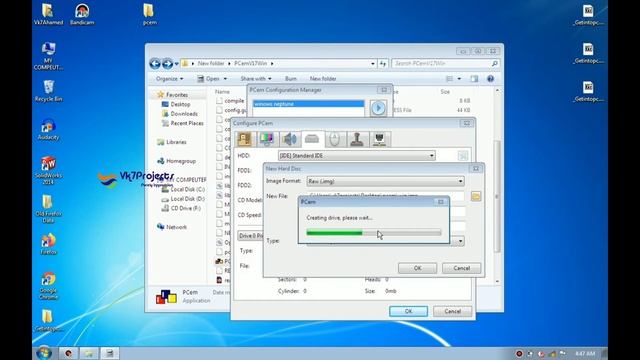The height and width of the screenshot is (360, 640).
Task: Open the Windows Start menu
Action: [44, 353]
